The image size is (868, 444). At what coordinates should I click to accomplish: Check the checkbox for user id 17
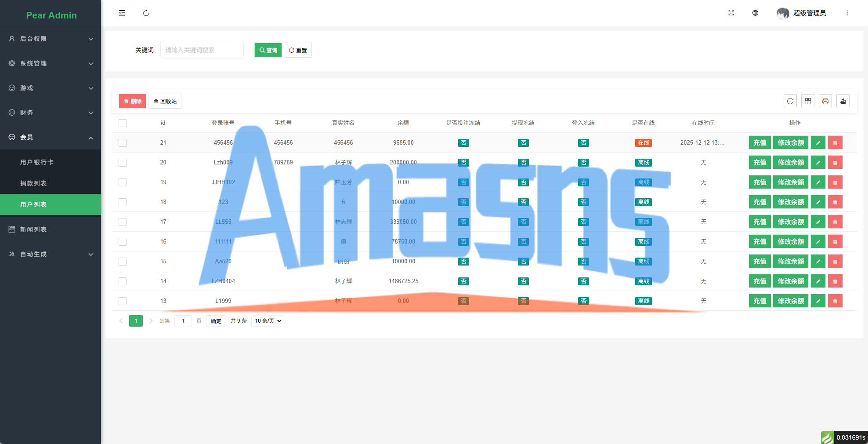pos(123,222)
